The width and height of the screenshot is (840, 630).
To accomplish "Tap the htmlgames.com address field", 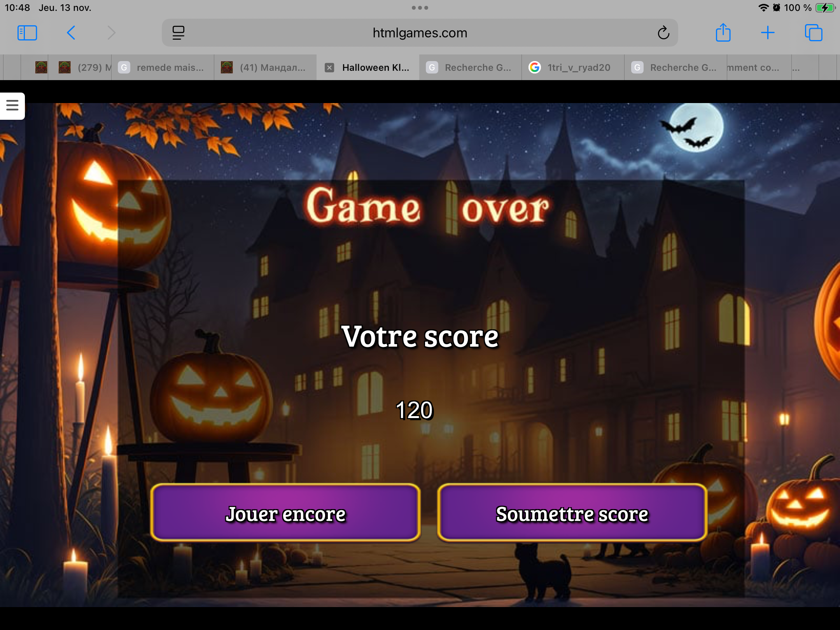I will (419, 33).
